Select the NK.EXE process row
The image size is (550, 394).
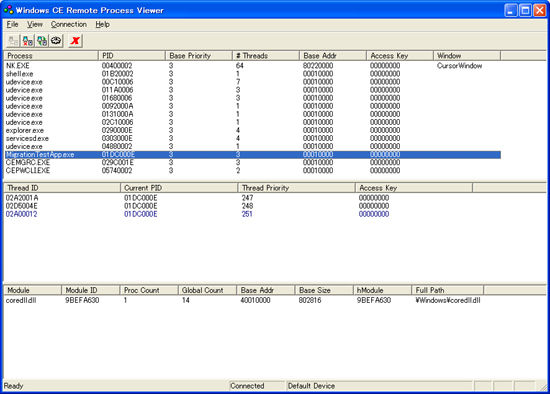click(252, 66)
